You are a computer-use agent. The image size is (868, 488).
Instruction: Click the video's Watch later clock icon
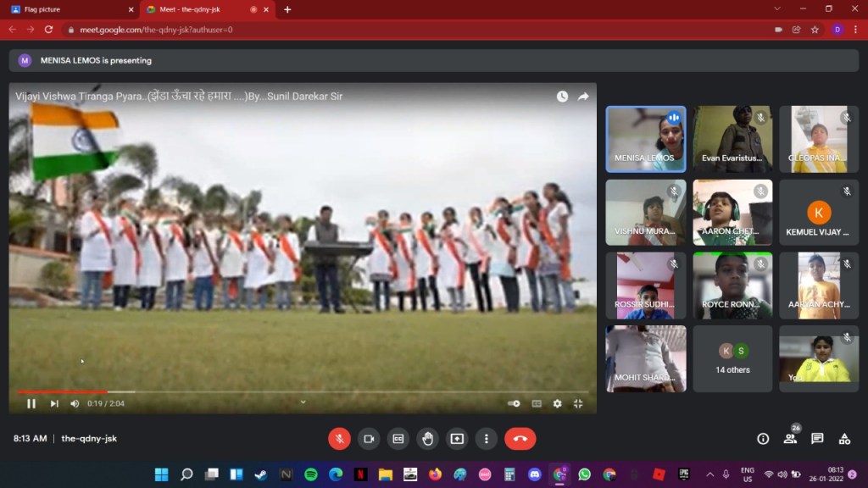562,97
